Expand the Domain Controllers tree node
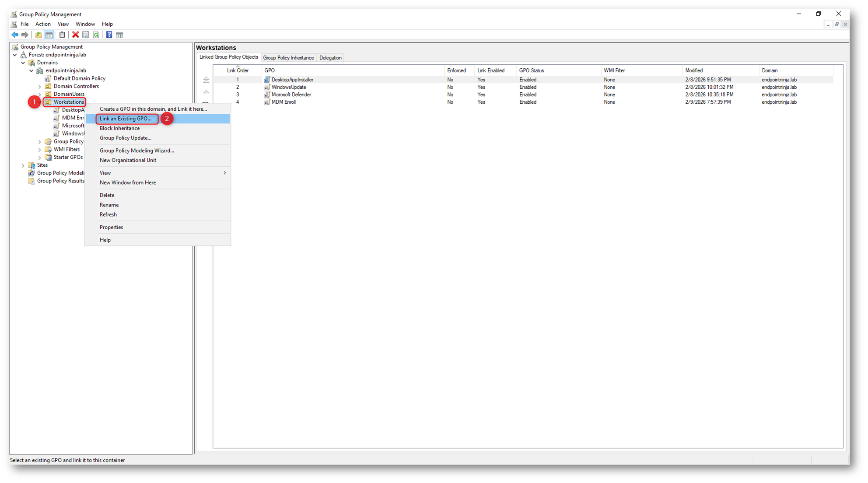The image size is (868, 483). (x=40, y=87)
